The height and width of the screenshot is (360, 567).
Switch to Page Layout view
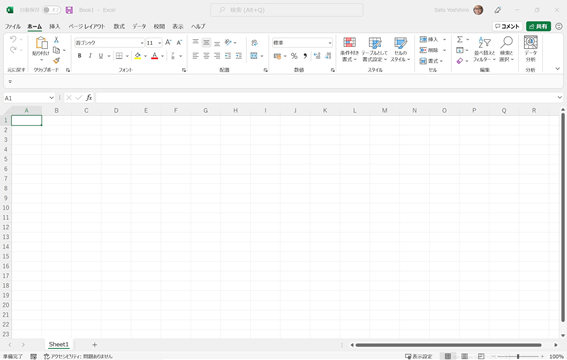point(465,356)
